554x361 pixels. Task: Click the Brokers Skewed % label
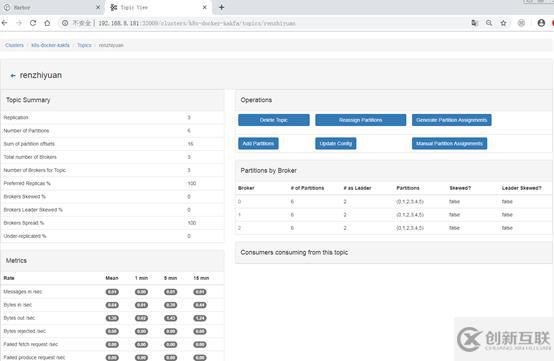coord(24,196)
